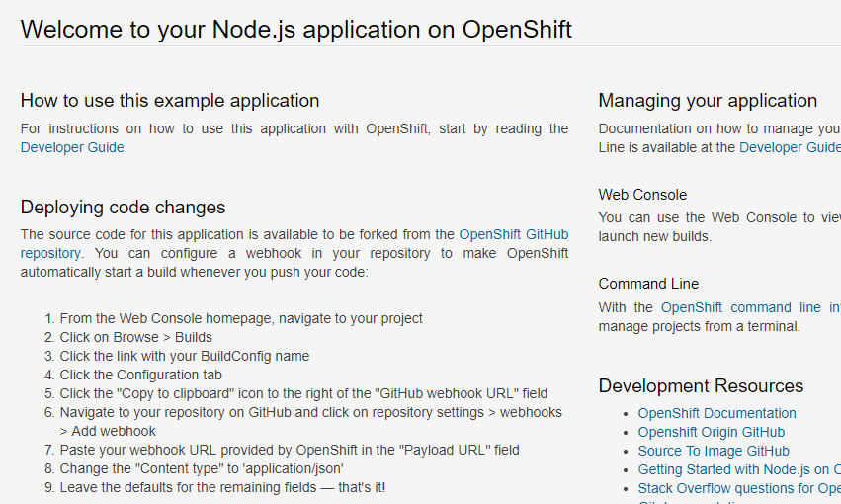Click step 8 about changing Content type
The height and width of the screenshot is (504, 841).
coord(201,468)
